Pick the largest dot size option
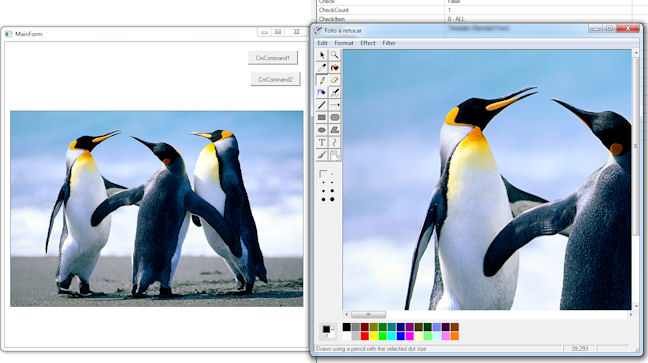This screenshot has width=648, height=363. [332, 199]
